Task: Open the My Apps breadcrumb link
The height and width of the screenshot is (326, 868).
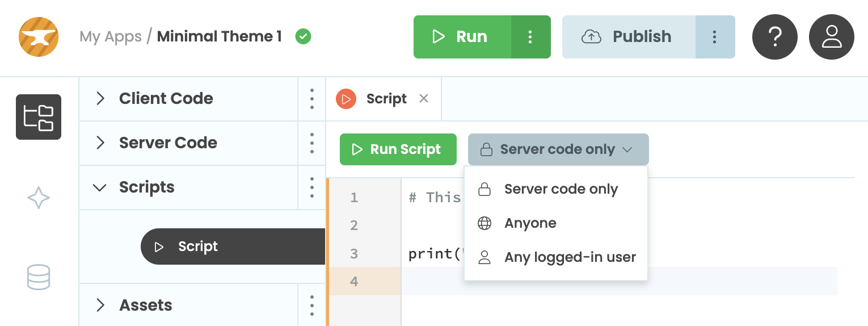Action: tap(111, 37)
